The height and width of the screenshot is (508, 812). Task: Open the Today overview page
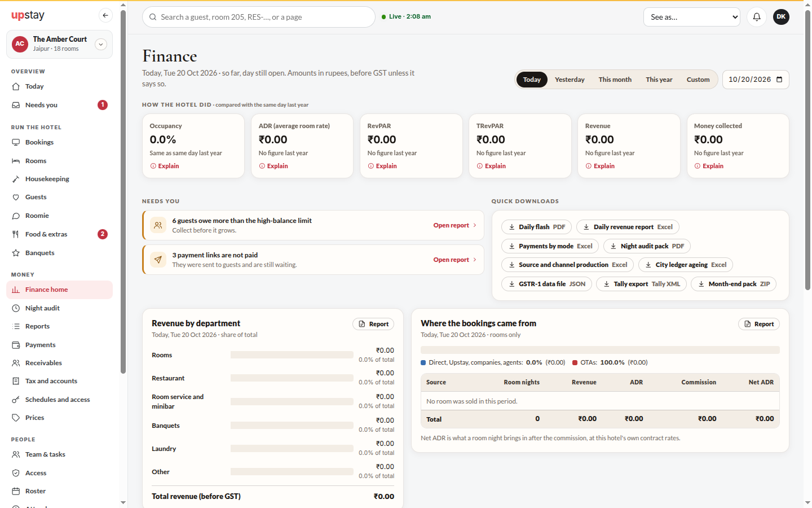[x=59, y=86]
